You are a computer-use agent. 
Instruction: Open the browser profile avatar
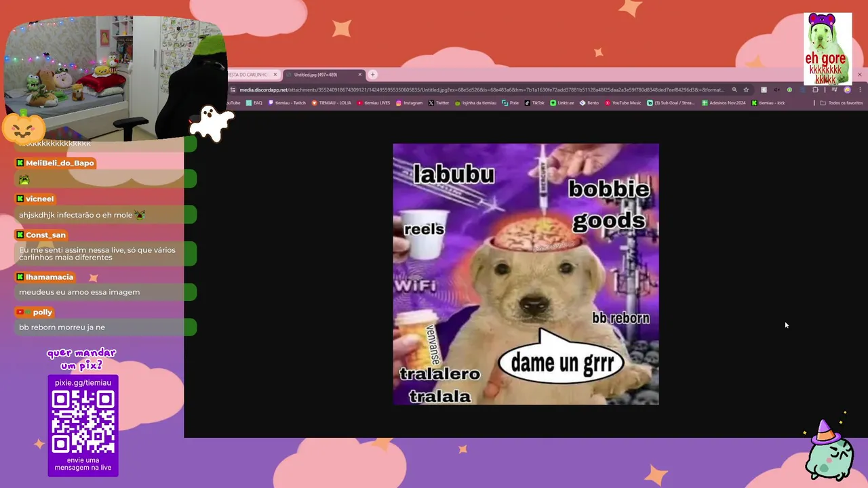coord(847,89)
